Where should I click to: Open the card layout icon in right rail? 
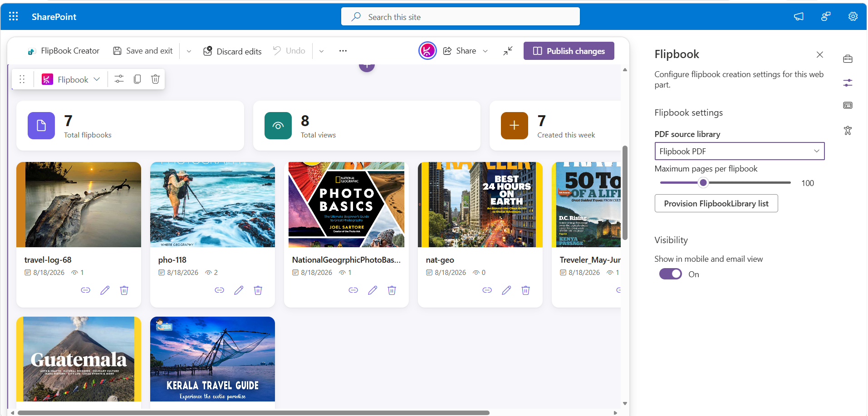point(848,105)
